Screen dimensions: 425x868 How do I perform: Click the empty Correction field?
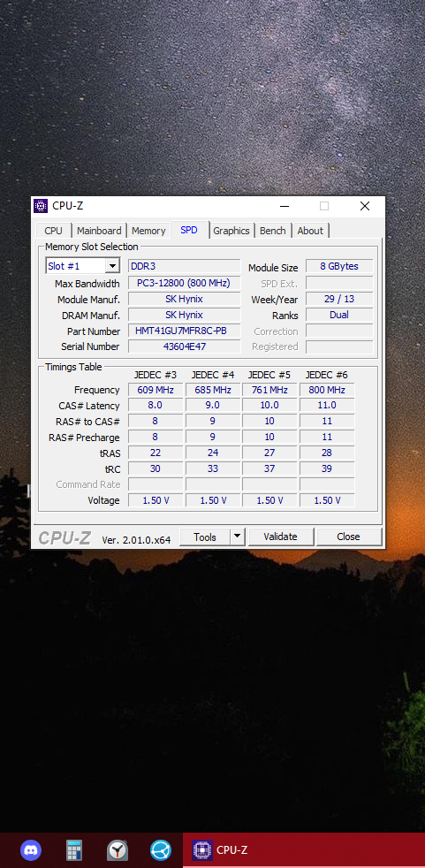click(339, 331)
